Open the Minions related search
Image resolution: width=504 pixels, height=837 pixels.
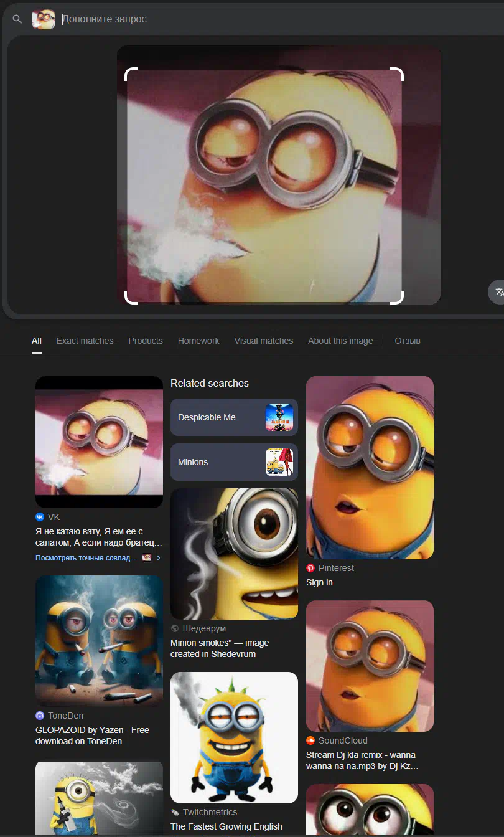(234, 462)
